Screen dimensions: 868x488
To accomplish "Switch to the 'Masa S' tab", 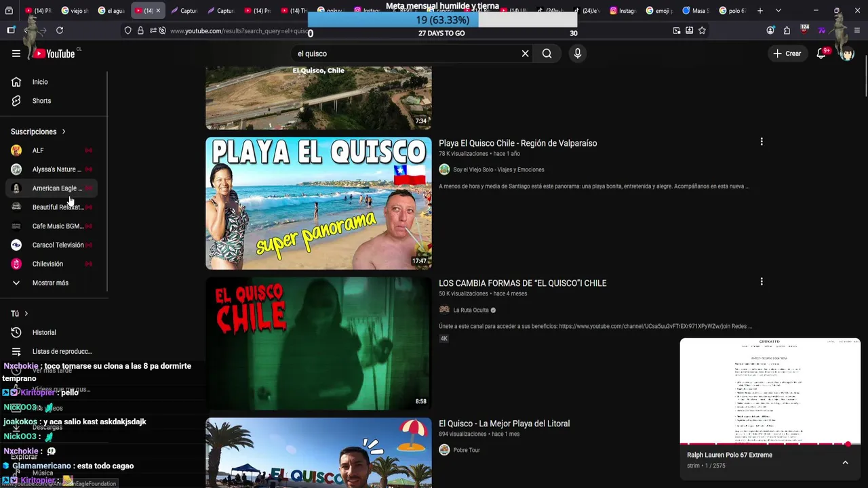I will (x=696, y=11).
